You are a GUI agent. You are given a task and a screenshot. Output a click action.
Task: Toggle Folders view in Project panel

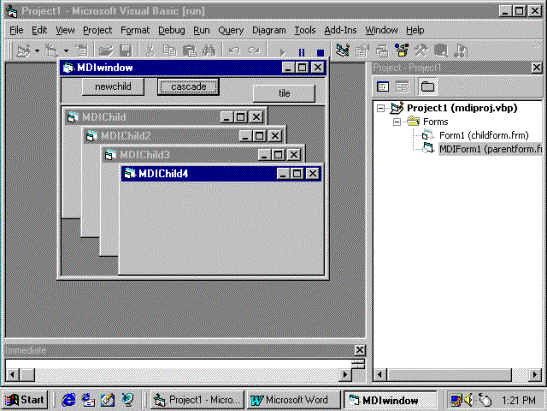[x=427, y=87]
